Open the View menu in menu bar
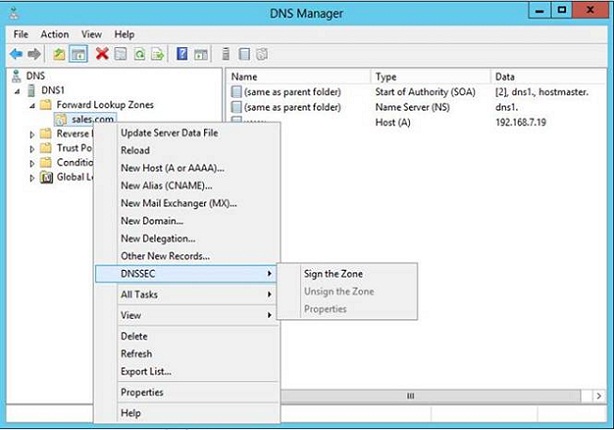Screen dimensions: 614x430 (x=92, y=34)
